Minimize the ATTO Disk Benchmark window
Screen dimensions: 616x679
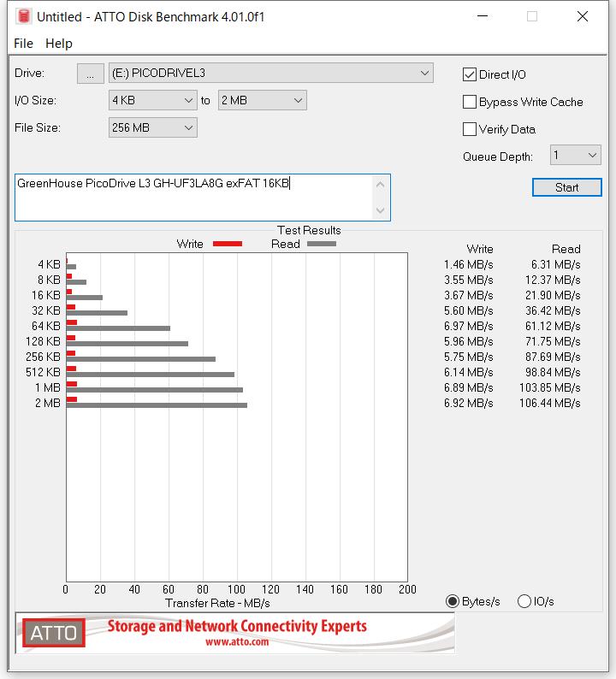pyautogui.click(x=483, y=16)
